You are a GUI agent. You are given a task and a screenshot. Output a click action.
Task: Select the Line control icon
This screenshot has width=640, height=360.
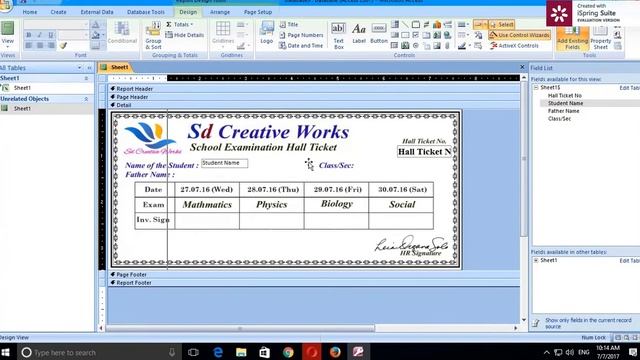[x=405, y=25]
